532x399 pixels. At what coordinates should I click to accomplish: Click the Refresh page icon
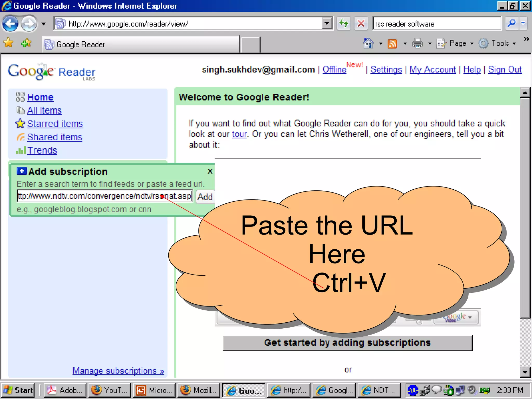click(x=344, y=24)
